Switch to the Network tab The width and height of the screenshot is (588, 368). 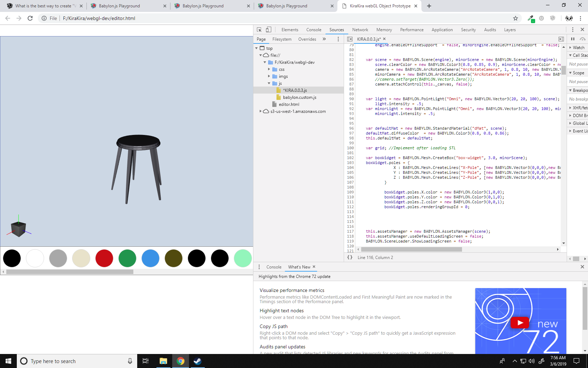coord(360,30)
